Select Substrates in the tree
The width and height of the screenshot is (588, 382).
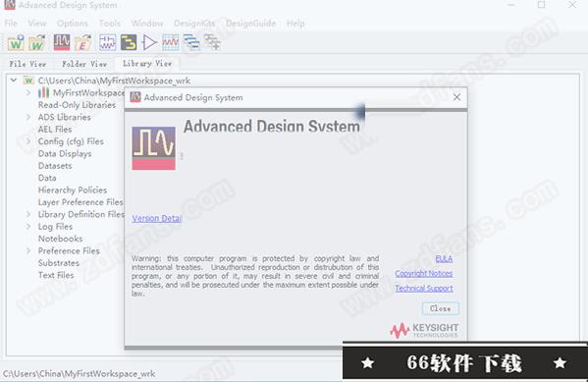point(59,263)
